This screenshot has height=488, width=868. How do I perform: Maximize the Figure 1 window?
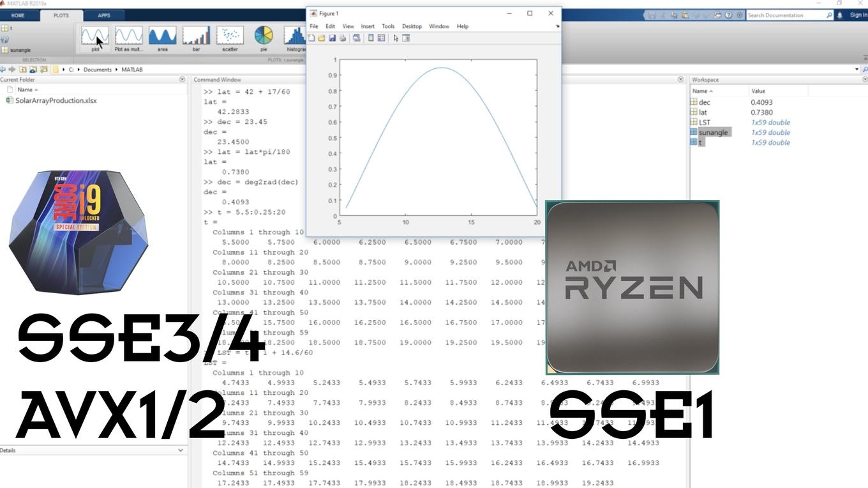point(530,13)
